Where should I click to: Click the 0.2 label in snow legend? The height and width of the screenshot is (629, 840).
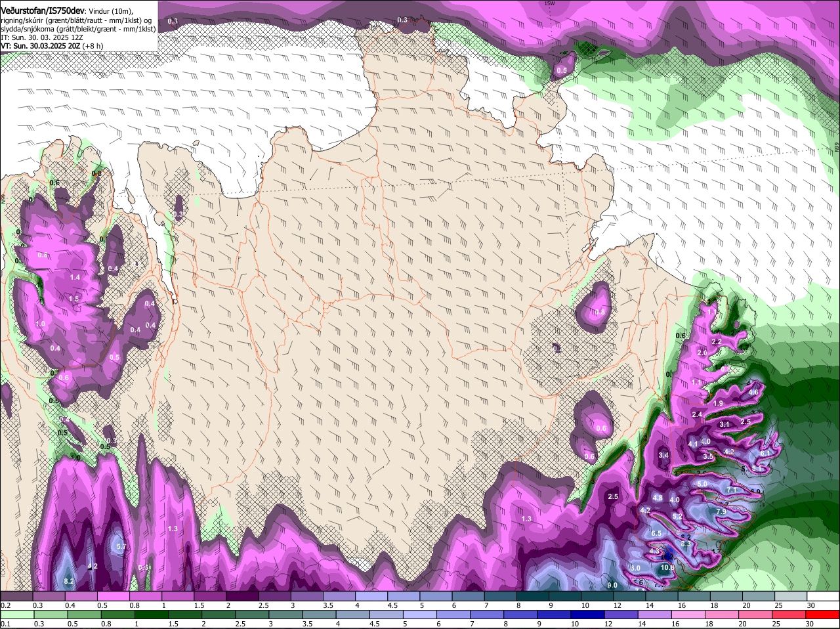point(6,605)
